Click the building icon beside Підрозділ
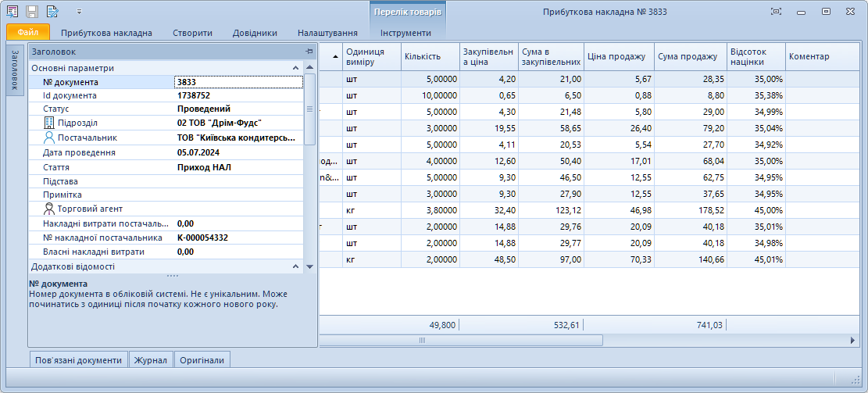This screenshot has height=393, width=868. 49,123
